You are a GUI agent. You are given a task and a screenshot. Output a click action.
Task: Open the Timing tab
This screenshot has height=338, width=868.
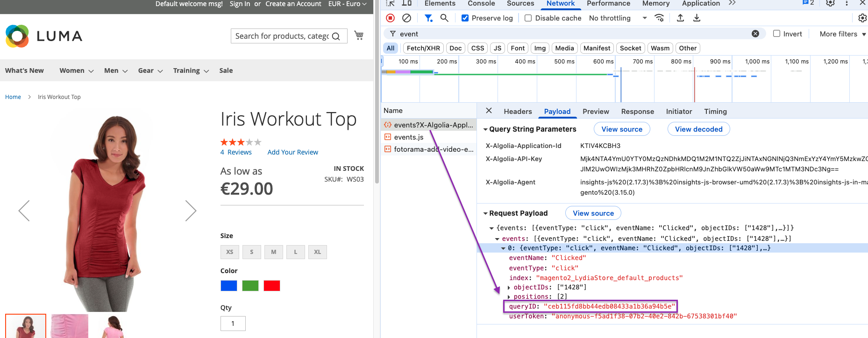(x=715, y=112)
